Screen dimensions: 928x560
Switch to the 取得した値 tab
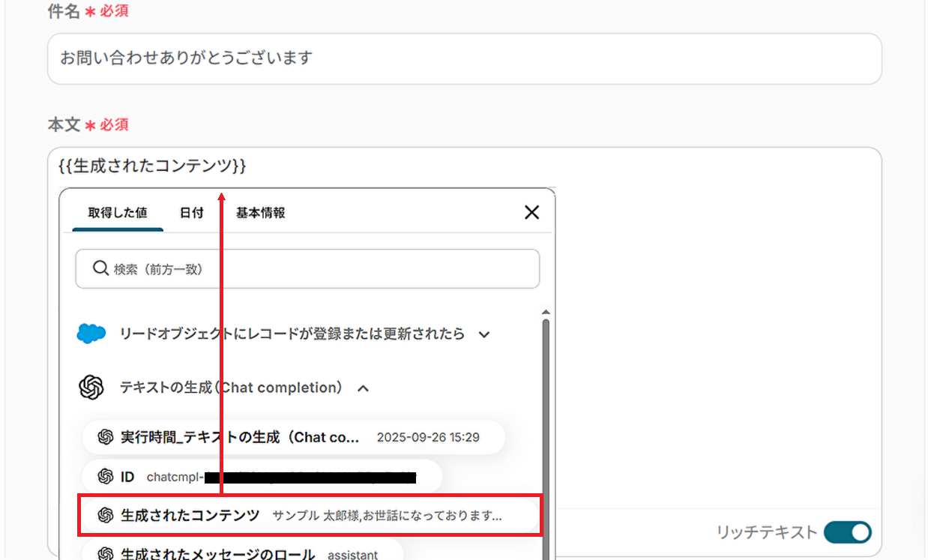coord(118,212)
